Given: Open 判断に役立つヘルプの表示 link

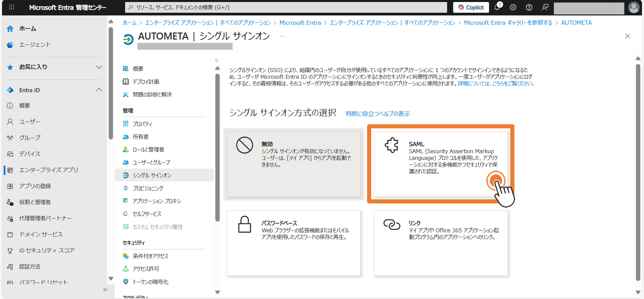Looking at the screenshot, I should (x=377, y=114).
